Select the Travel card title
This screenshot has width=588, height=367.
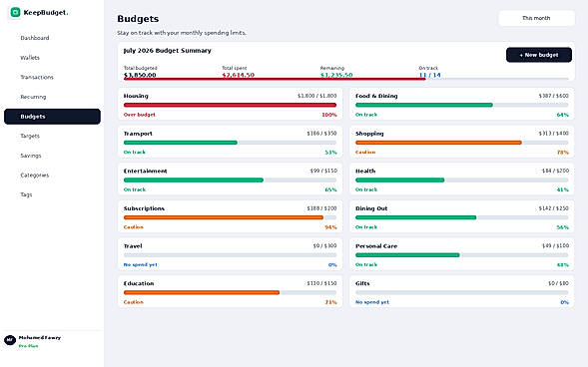coord(133,246)
